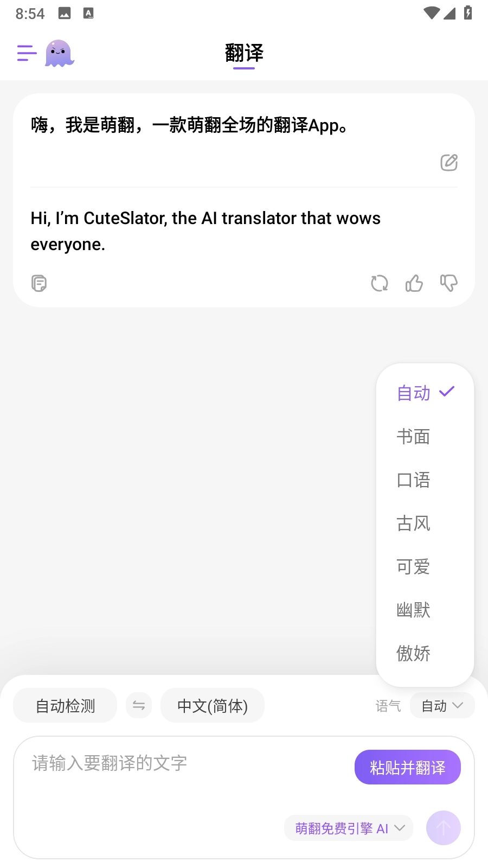Screen dimensions: 488x868
Task: Expand the 萌翻免费引擎 AI engine selector
Action: pyautogui.click(x=348, y=828)
